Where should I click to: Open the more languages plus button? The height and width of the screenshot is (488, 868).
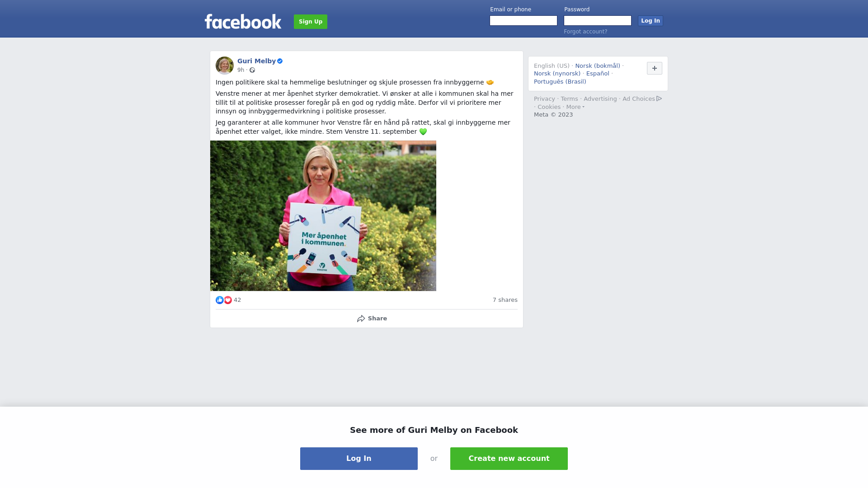(655, 68)
